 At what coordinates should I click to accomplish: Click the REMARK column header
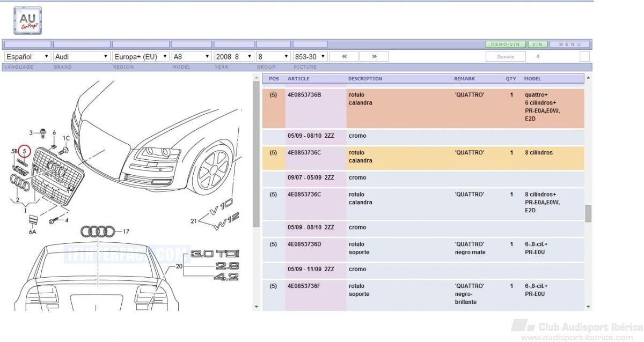click(465, 79)
